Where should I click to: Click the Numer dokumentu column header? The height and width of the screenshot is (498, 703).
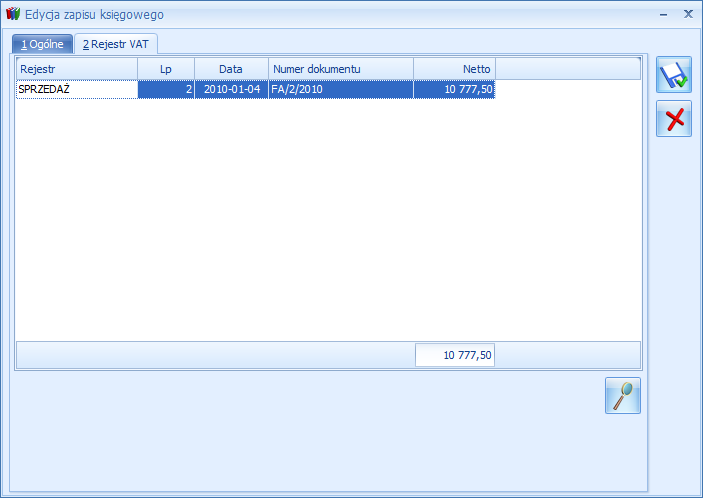341,69
